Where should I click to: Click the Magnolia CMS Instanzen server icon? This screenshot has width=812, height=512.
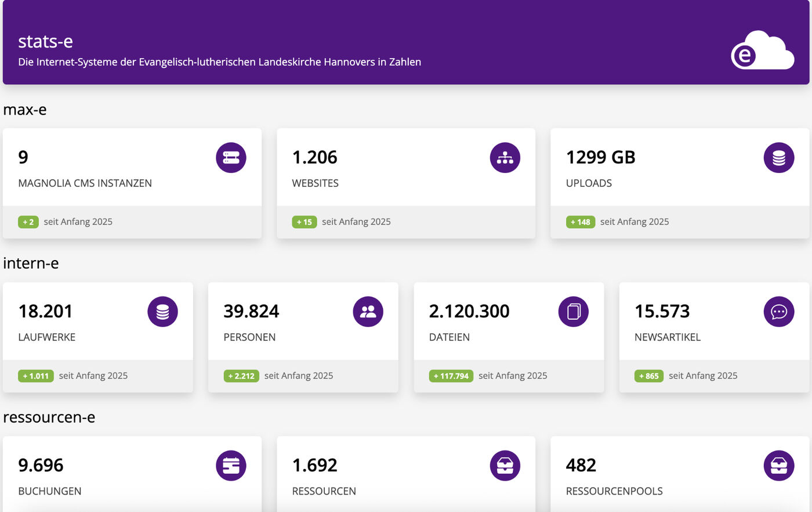(231, 157)
